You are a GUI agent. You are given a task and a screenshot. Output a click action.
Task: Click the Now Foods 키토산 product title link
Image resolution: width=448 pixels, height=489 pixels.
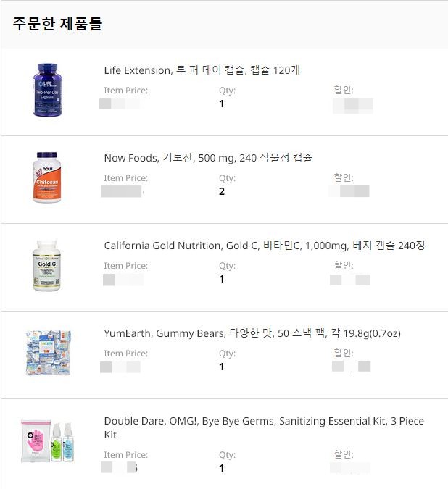(x=208, y=158)
